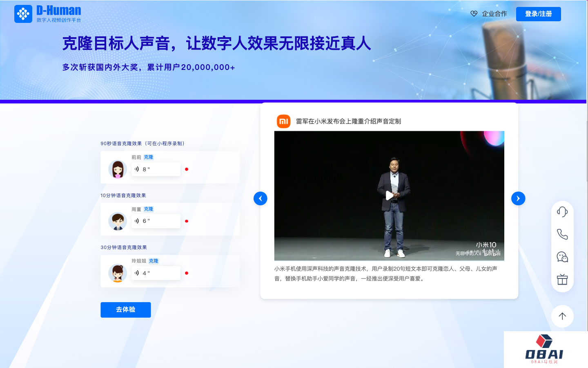Play the 莉莉 8-second voice clip

156,169
